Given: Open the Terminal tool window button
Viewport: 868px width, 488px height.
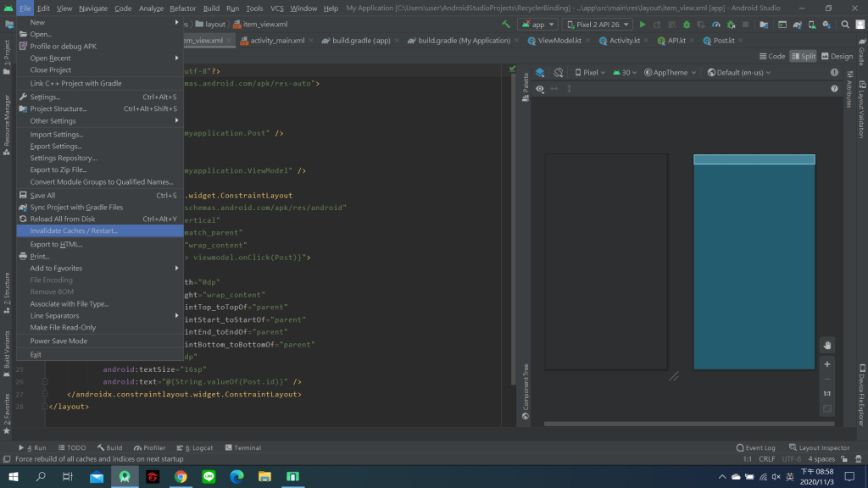Looking at the screenshot, I should [x=243, y=447].
